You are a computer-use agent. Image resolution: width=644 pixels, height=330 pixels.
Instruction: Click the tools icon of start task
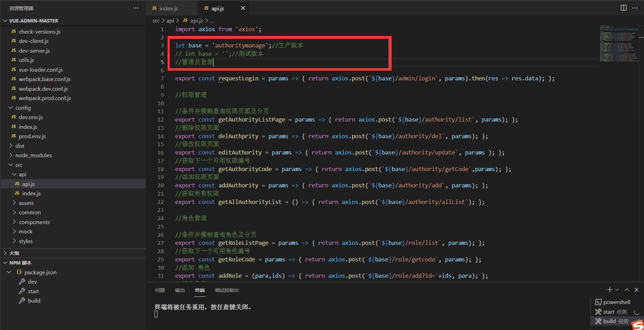tap(598, 312)
